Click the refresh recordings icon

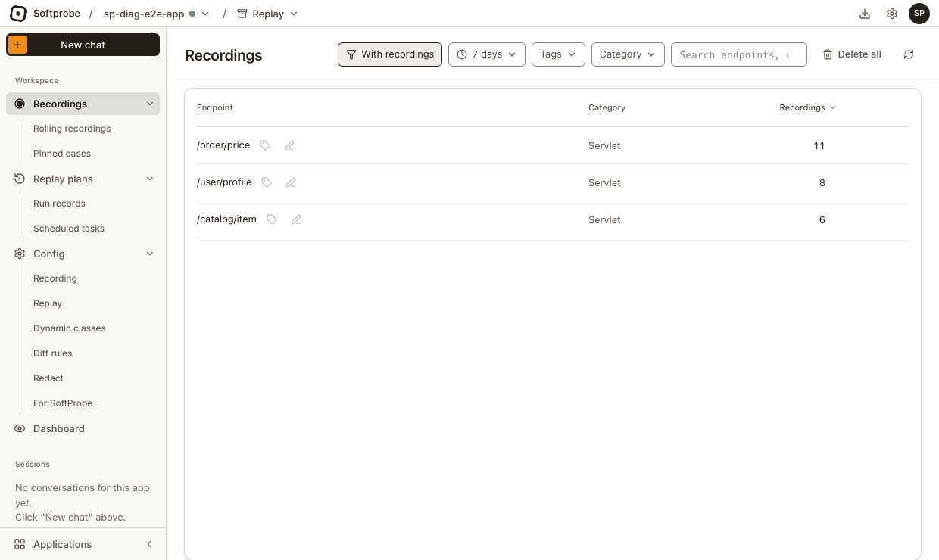click(909, 54)
